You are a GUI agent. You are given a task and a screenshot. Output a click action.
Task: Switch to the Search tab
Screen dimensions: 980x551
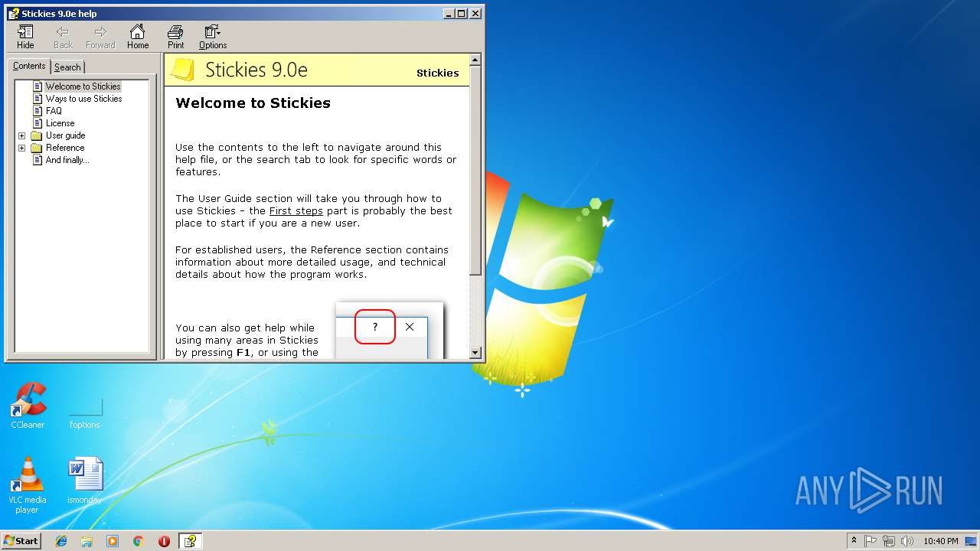click(x=67, y=67)
